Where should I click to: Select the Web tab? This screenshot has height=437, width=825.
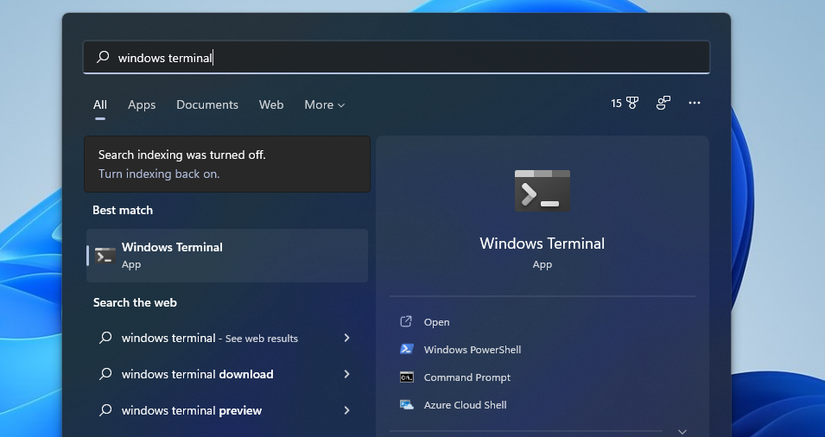point(271,105)
